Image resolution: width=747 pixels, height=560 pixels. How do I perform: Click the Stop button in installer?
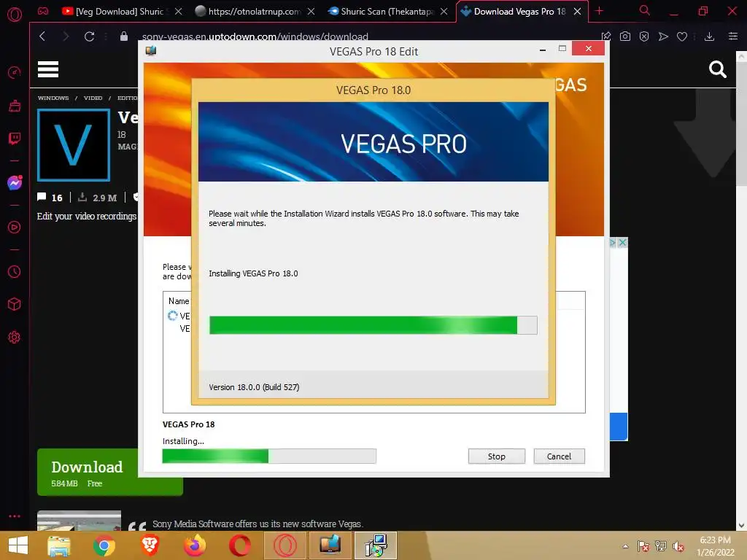click(x=496, y=456)
